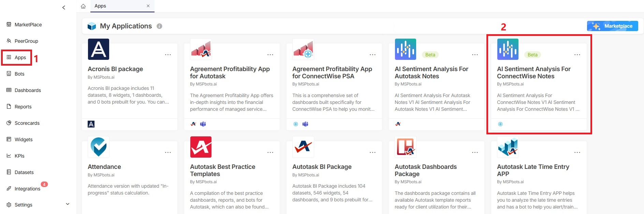Image resolution: width=644 pixels, height=214 pixels.
Task: Open the Acronis BI package logo
Action: click(99, 49)
